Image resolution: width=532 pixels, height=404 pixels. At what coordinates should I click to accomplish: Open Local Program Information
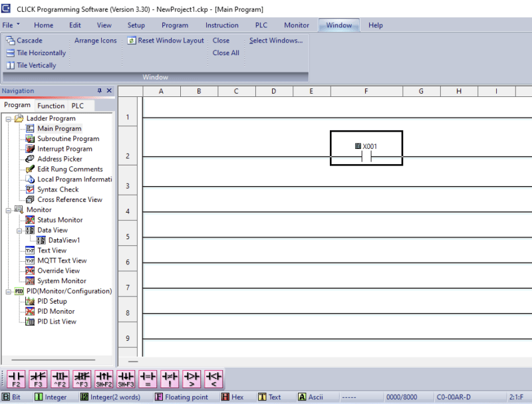point(74,179)
